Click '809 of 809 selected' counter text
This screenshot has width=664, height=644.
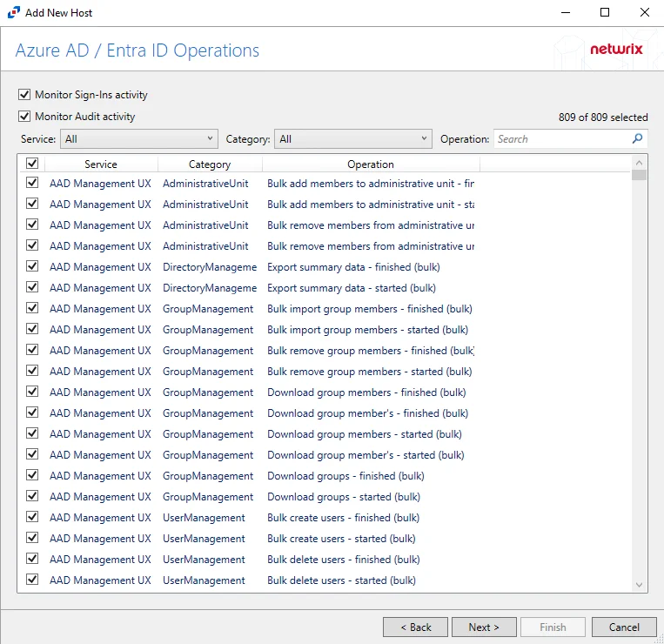click(x=603, y=117)
